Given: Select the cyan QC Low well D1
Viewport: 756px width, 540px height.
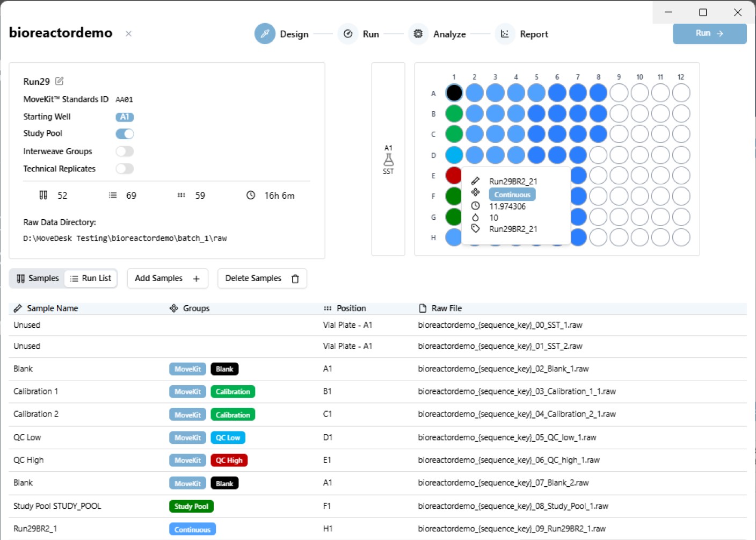Looking at the screenshot, I should [454, 155].
